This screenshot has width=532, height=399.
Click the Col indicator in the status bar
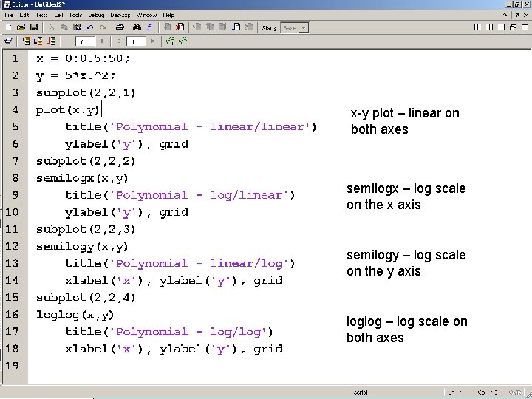pyautogui.click(x=488, y=392)
